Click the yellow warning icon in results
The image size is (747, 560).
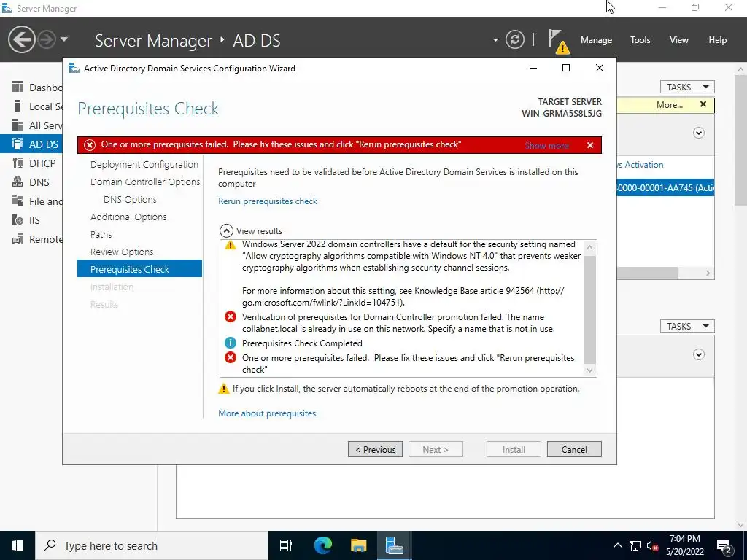231,245
